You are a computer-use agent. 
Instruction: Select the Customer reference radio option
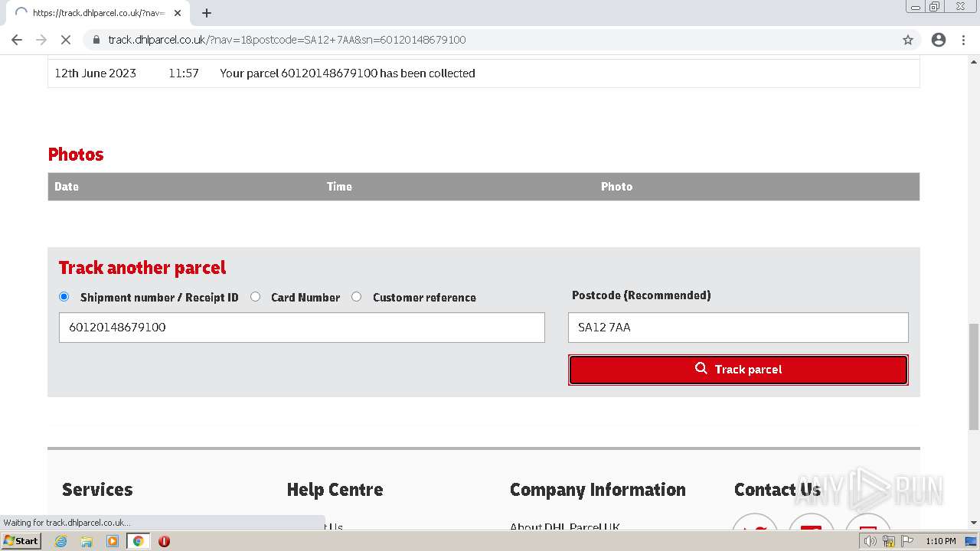[x=357, y=297]
